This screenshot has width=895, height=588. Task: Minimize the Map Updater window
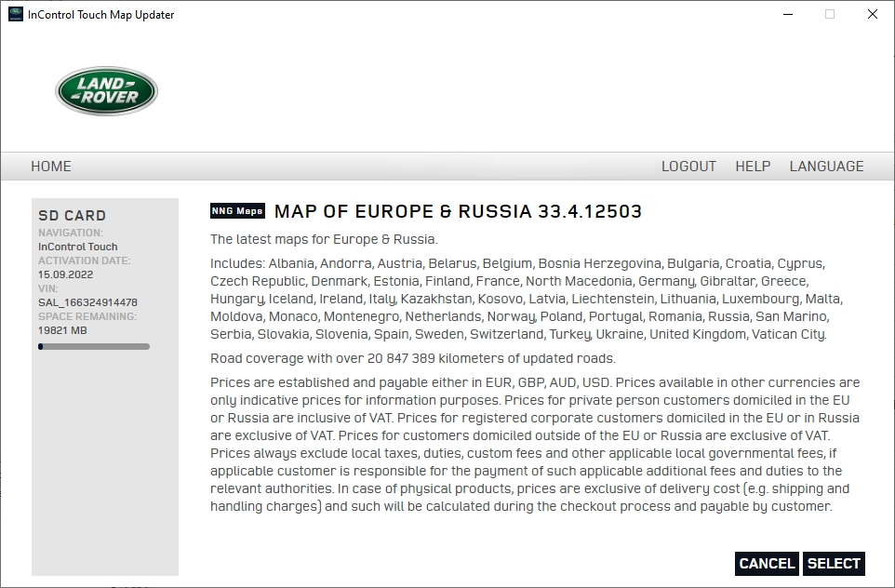point(788,14)
